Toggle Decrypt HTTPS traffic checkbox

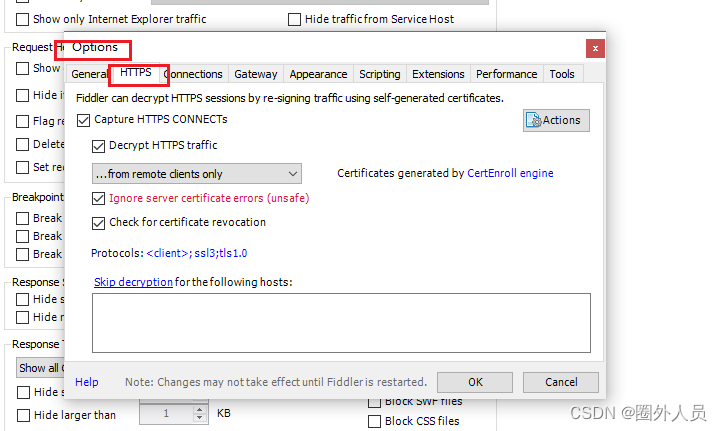pyautogui.click(x=99, y=146)
